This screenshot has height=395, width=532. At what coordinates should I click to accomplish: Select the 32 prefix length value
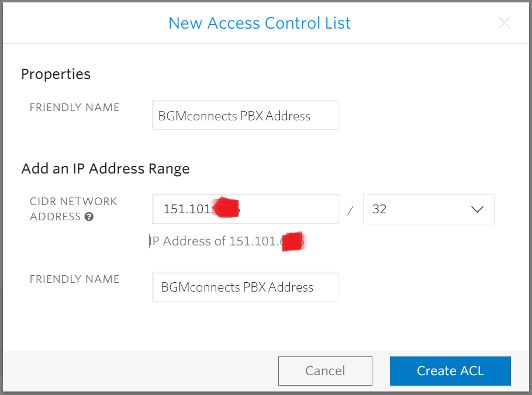380,209
